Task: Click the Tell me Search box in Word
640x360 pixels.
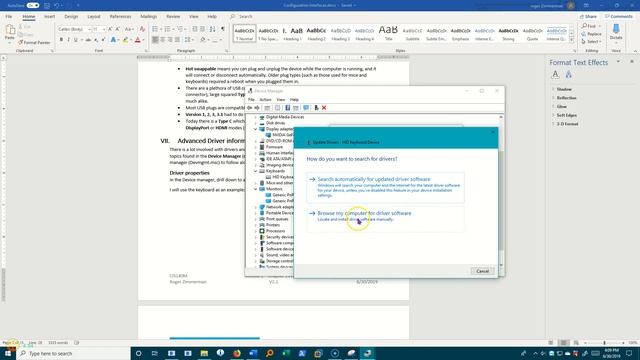Action: (x=242, y=16)
